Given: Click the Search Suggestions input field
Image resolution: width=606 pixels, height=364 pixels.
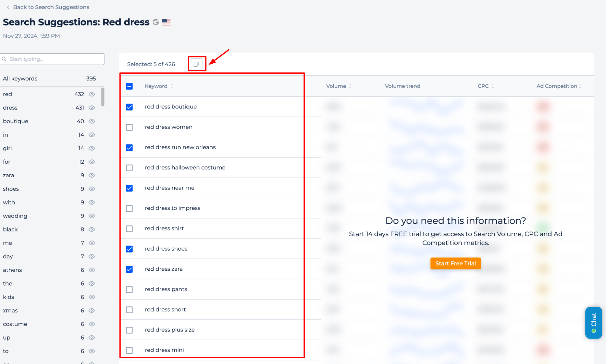Looking at the screenshot, I should 52,59.
